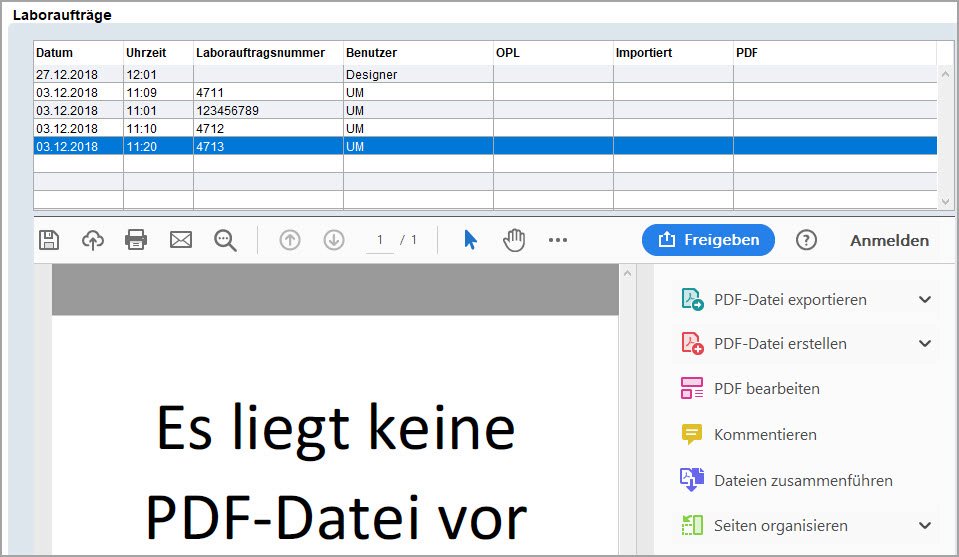
Task: Click the Anmelden sign-in button
Action: (889, 240)
